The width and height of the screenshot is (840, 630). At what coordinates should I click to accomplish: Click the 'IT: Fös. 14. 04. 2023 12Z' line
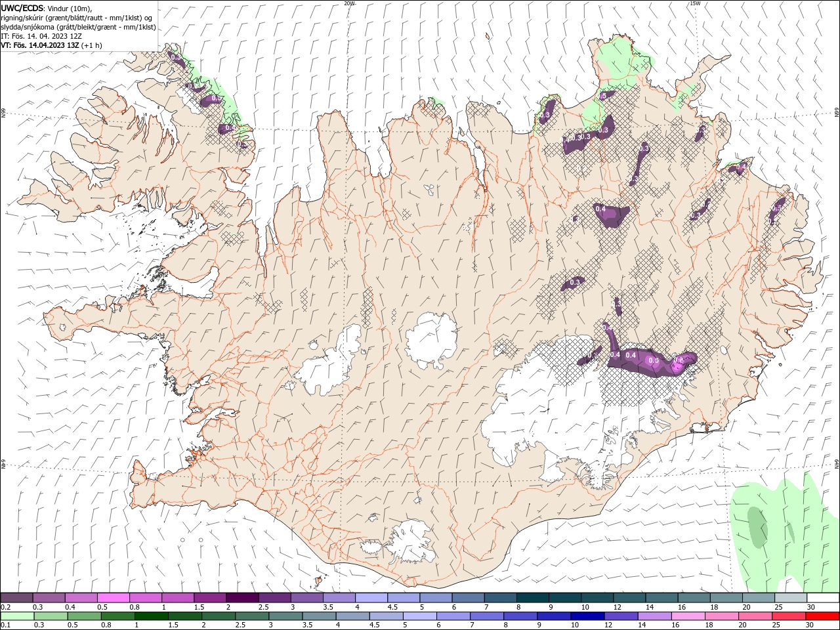[x=41, y=36]
